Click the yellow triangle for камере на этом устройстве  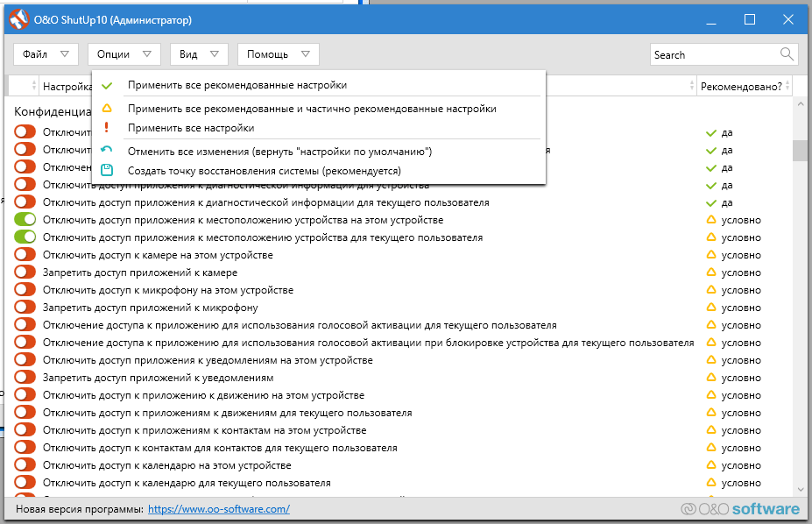711,255
